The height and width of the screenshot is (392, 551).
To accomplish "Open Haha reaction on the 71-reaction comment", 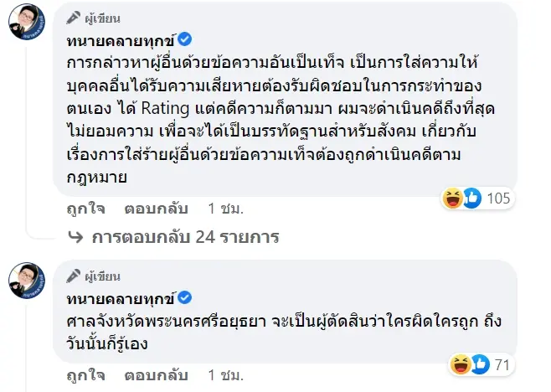I will [x=461, y=364].
